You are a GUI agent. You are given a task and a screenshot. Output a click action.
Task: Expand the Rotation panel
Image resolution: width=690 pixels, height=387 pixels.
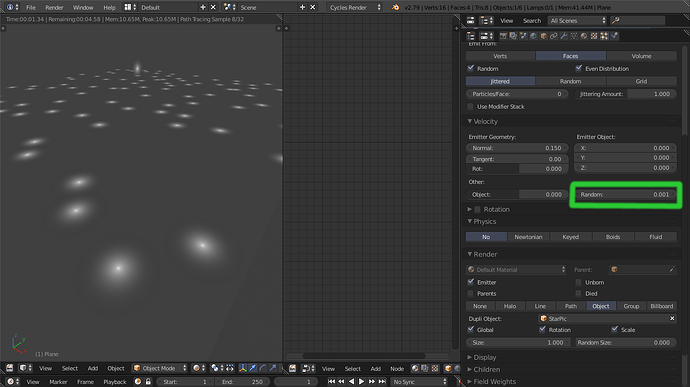click(x=470, y=209)
